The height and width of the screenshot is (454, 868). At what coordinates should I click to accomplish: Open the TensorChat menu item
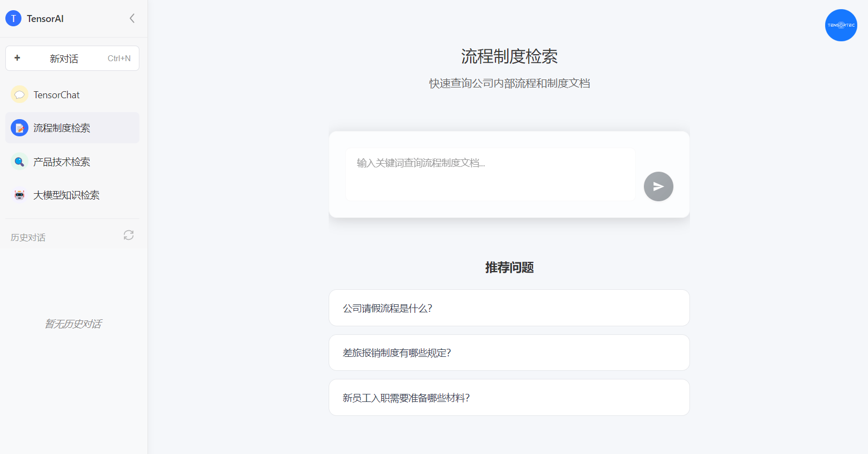pyautogui.click(x=56, y=95)
